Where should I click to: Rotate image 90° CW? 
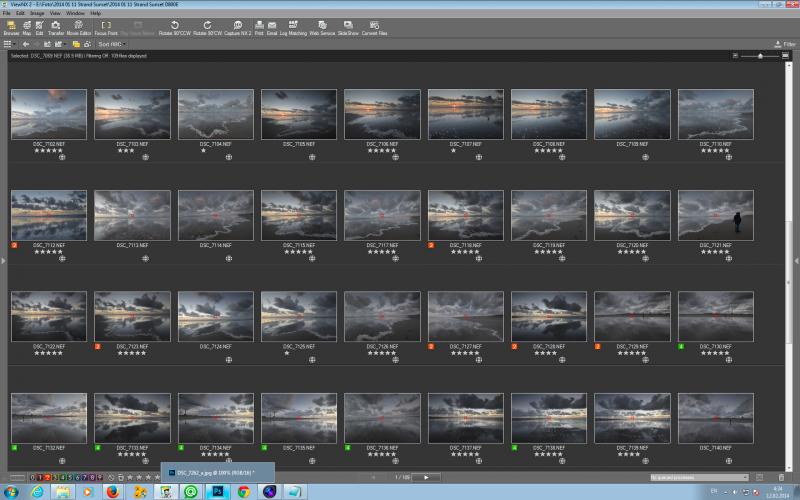coord(207,28)
